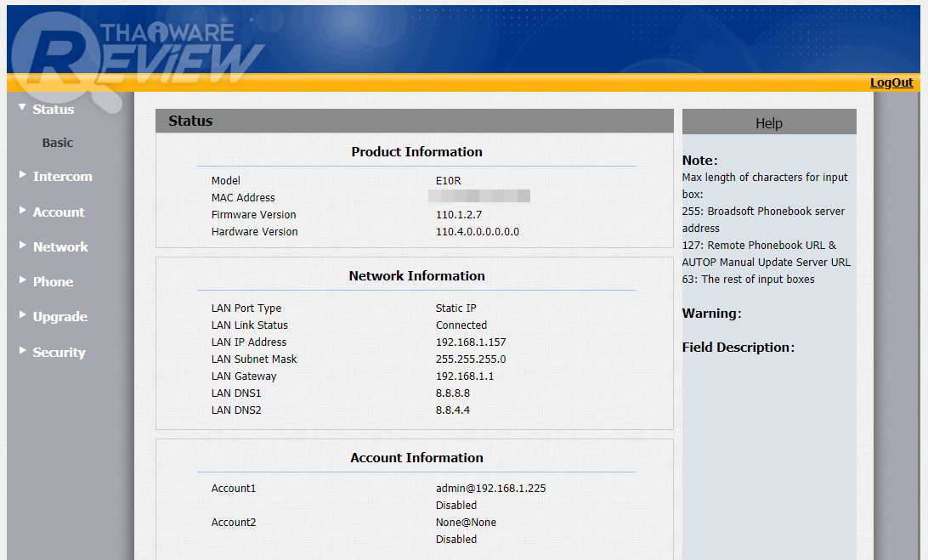Click the Account Information heading
The width and height of the screenshot is (928, 560).
(x=416, y=458)
